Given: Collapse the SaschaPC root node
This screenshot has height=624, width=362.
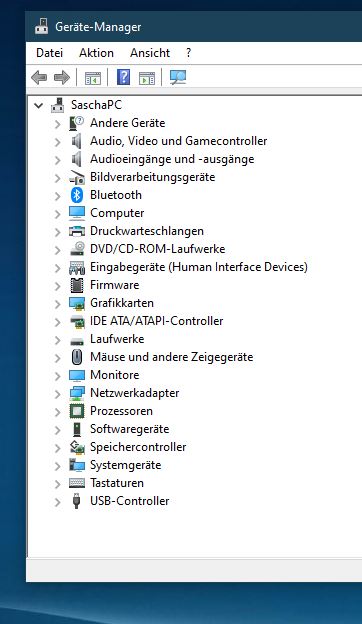Looking at the screenshot, I should [39, 105].
